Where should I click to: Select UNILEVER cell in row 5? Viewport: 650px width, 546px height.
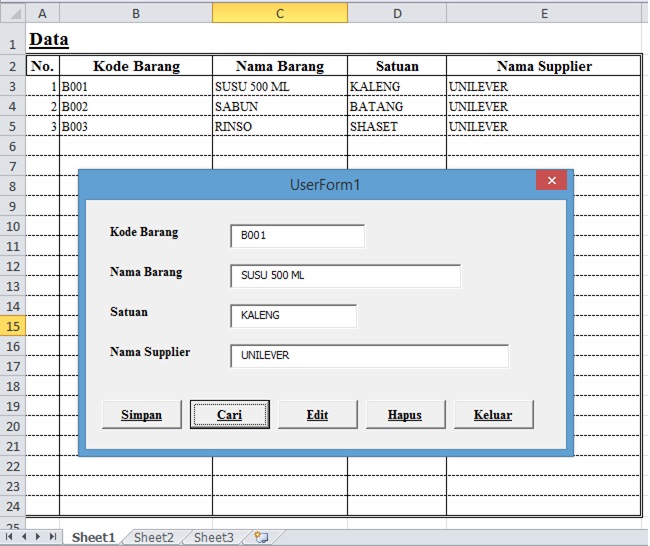coord(544,126)
